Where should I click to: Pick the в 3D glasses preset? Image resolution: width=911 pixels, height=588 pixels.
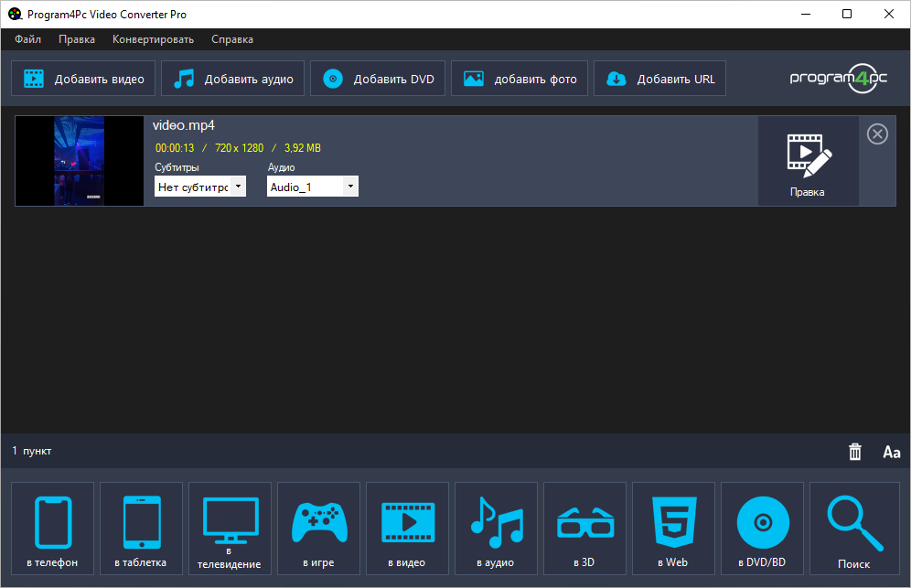point(584,529)
